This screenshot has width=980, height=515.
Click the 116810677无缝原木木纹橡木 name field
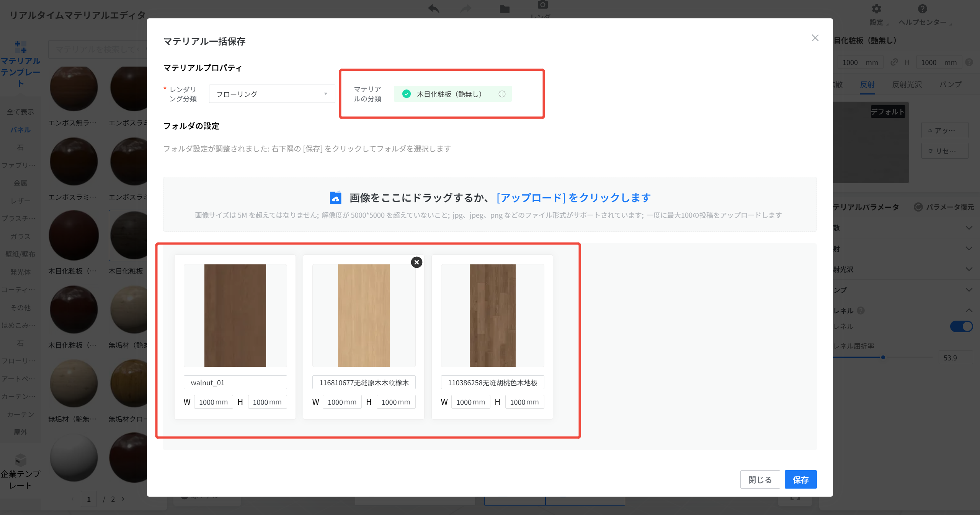pos(364,383)
